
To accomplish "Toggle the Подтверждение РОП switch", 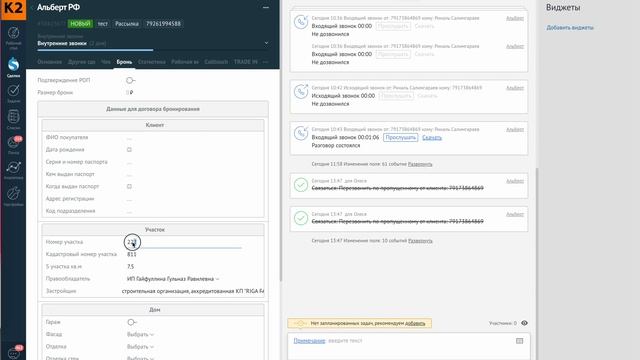I will pos(130,80).
